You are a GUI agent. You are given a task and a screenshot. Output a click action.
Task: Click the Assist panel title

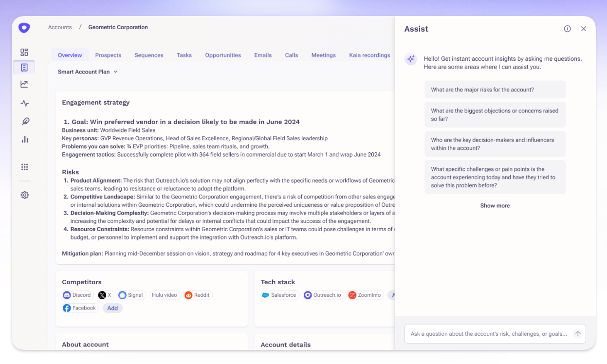pyautogui.click(x=416, y=29)
